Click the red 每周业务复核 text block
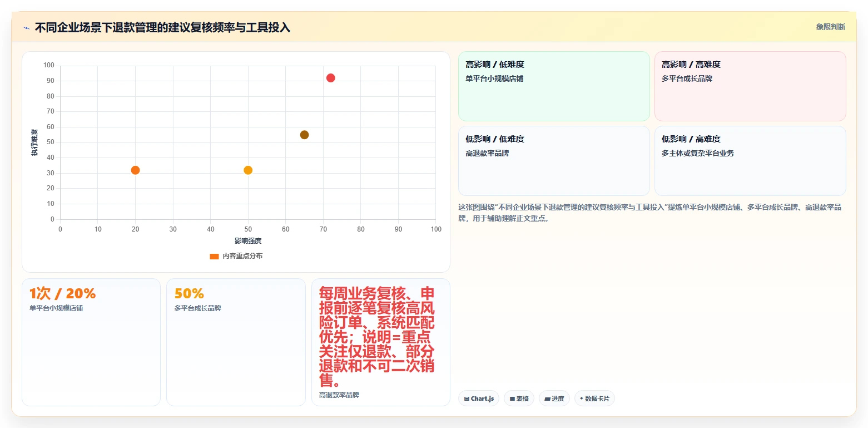The image size is (868, 428). [377, 337]
